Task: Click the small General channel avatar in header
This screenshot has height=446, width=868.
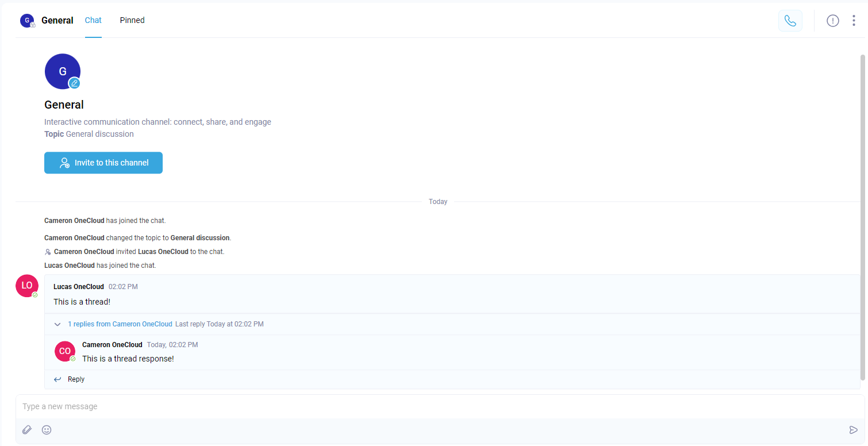Action: (27, 21)
